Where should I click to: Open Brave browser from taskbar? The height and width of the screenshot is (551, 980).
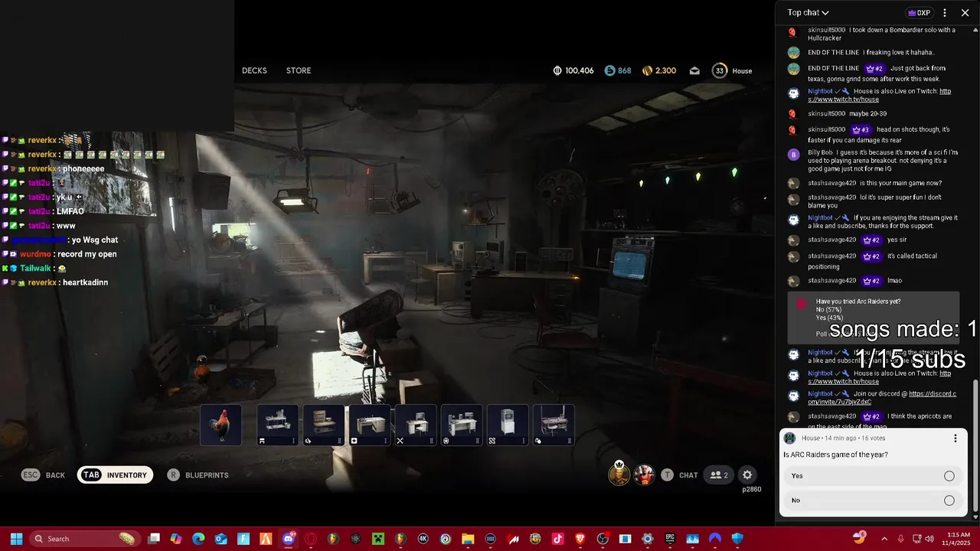pyautogui.click(x=580, y=539)
